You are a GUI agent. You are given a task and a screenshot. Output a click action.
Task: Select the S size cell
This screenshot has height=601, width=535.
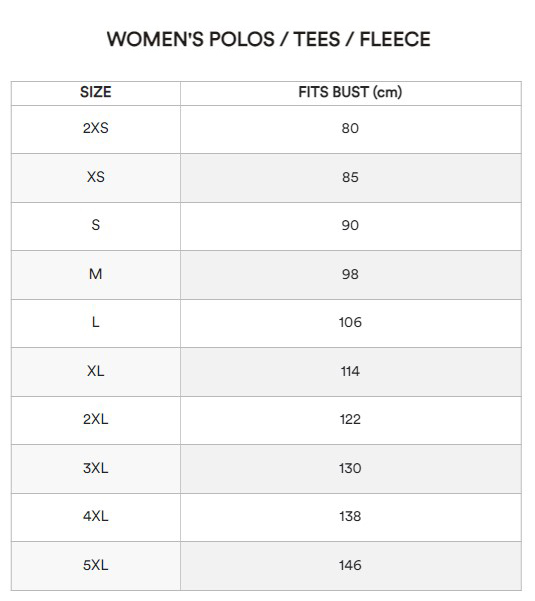pyautogui.click(x=95, y=225)
